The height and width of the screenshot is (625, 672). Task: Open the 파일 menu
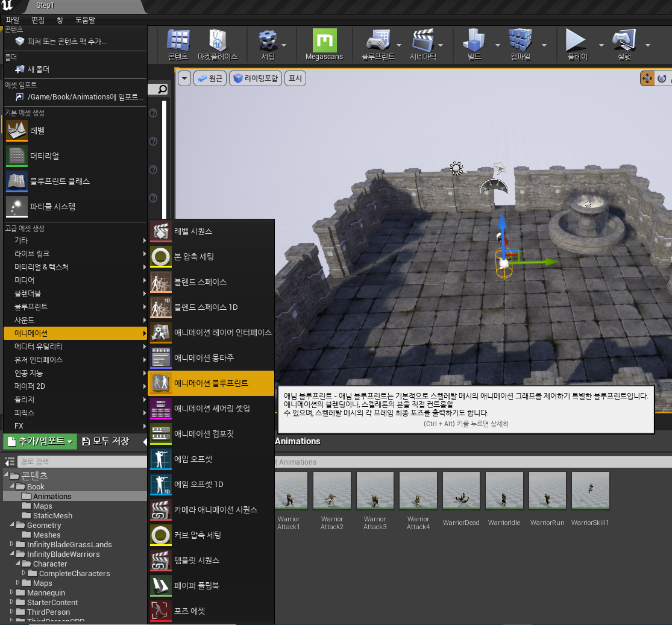pyautogui.click(x=13, y=20)
